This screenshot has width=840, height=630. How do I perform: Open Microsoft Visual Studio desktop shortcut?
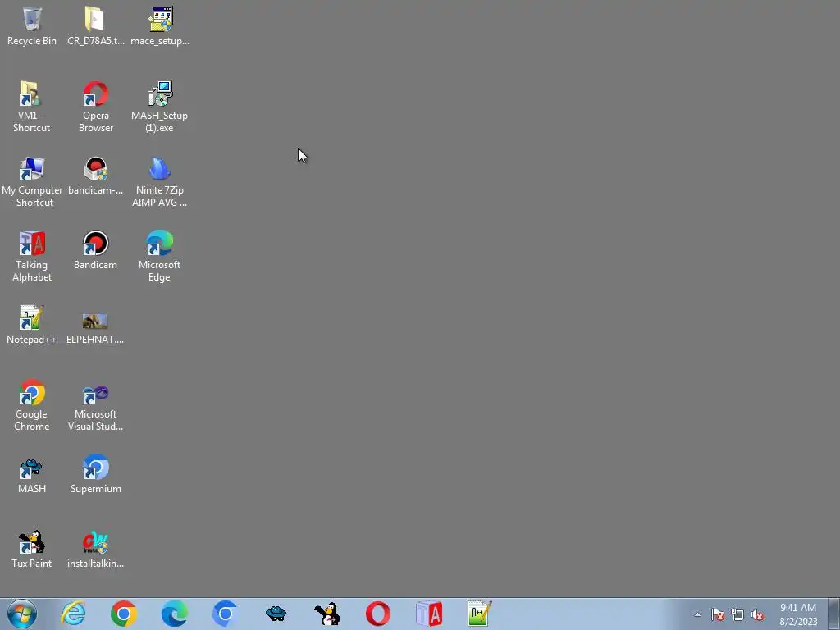95,405
